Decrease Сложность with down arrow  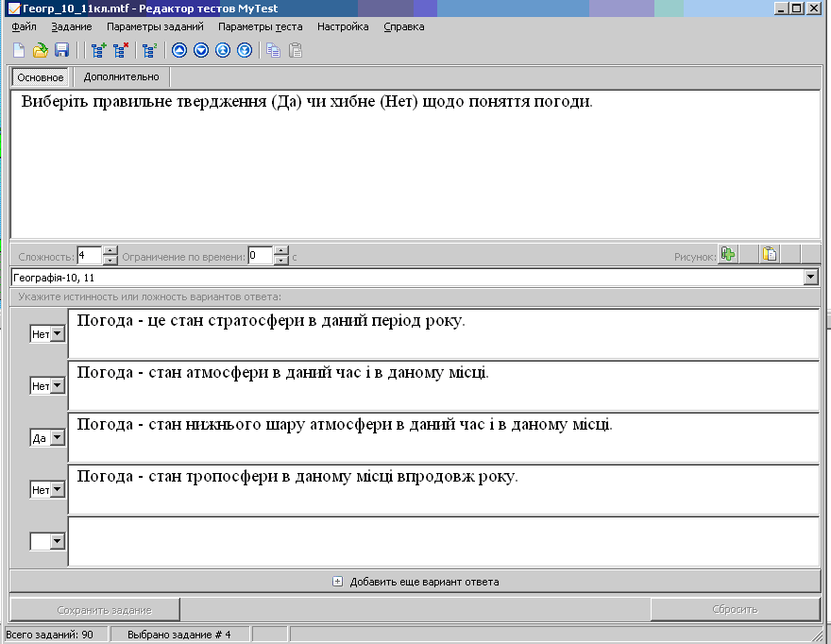pyautogui.click(x=110, y=260)
